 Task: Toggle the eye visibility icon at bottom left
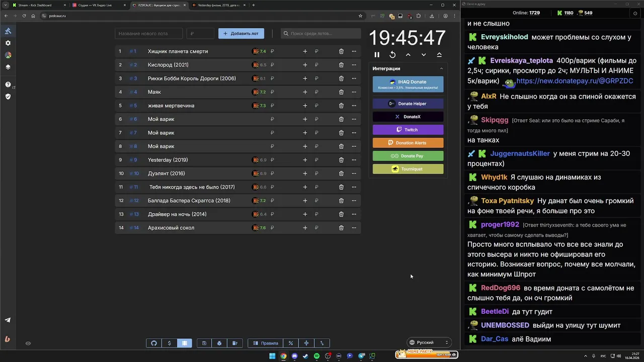click(28, 343)
